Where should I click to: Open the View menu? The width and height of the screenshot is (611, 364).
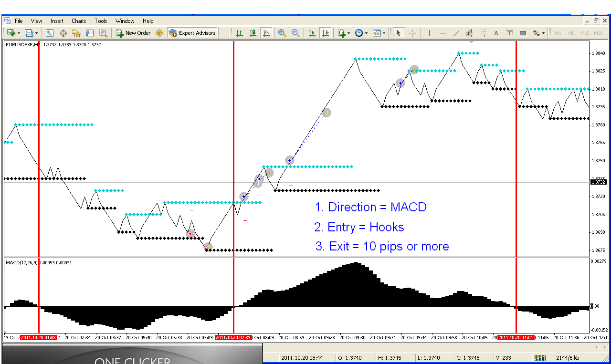[x=37, y=21]
